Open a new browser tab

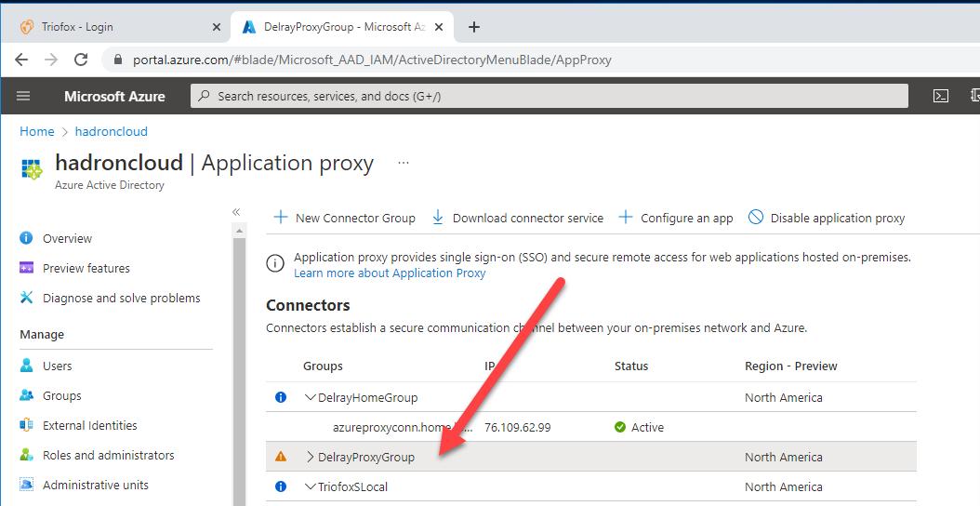[x=474, y=27]
